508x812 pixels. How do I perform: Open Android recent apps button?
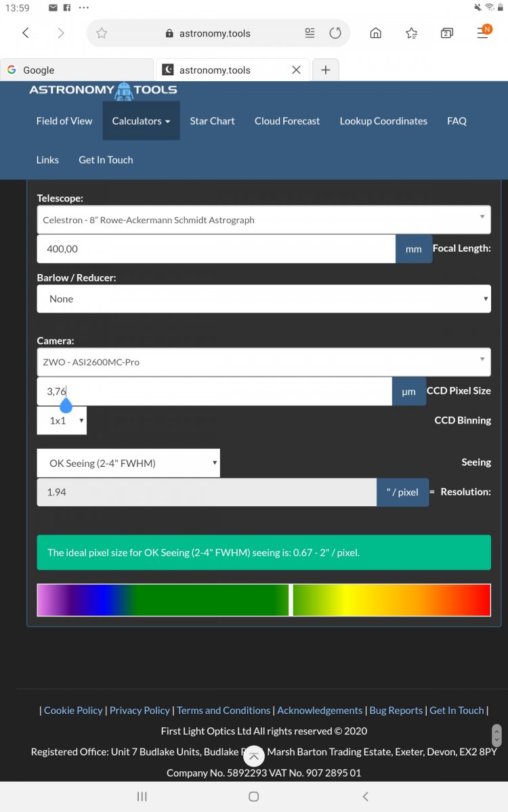(142, 796)
